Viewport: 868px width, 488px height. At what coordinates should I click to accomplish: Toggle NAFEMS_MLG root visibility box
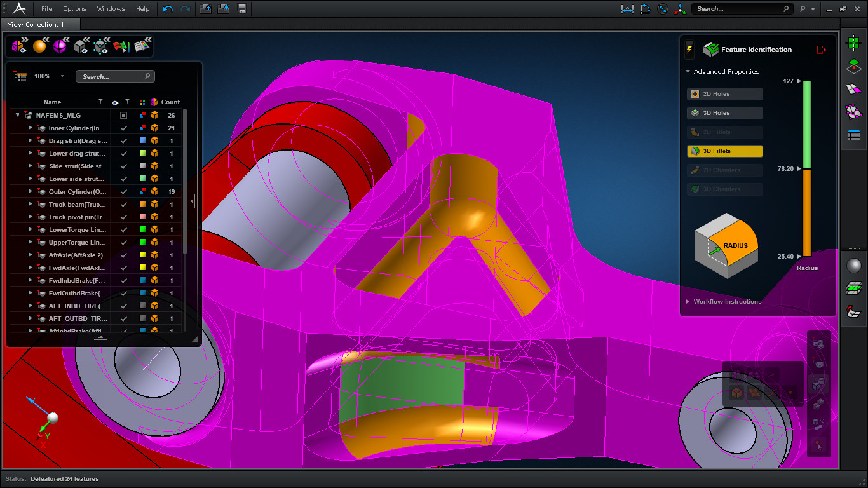coord(124,115)
